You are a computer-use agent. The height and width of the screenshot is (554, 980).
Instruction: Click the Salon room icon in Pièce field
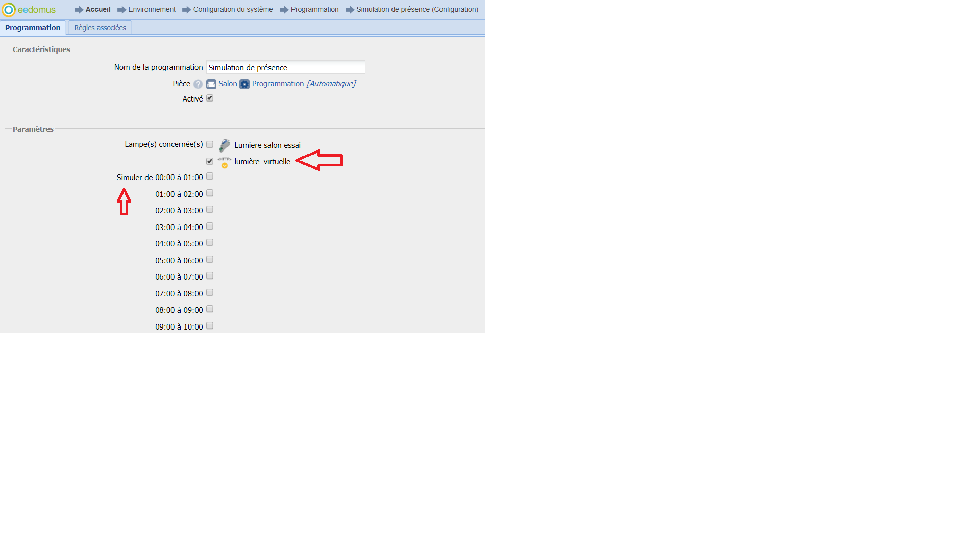[x=211, y=83]
